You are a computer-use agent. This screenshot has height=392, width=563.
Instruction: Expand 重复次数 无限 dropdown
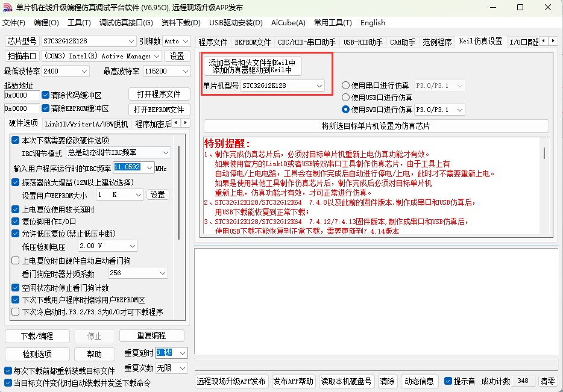(183, 368)
